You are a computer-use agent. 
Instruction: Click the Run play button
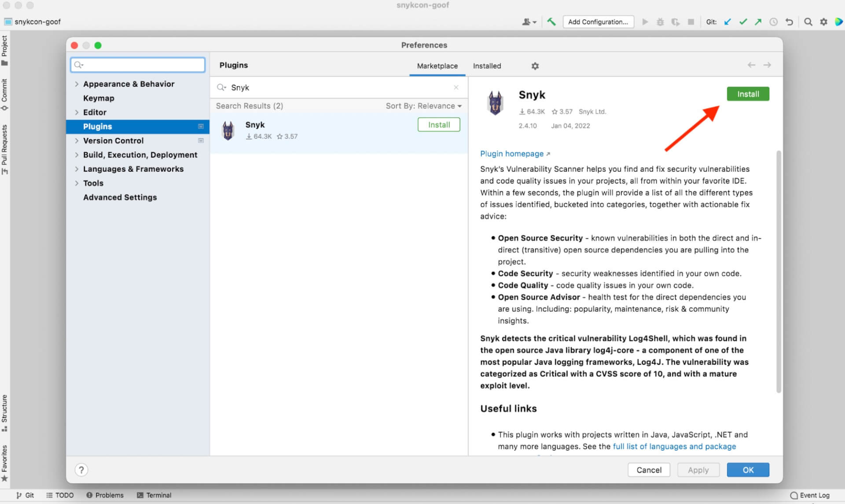click(x=645, y=22)
